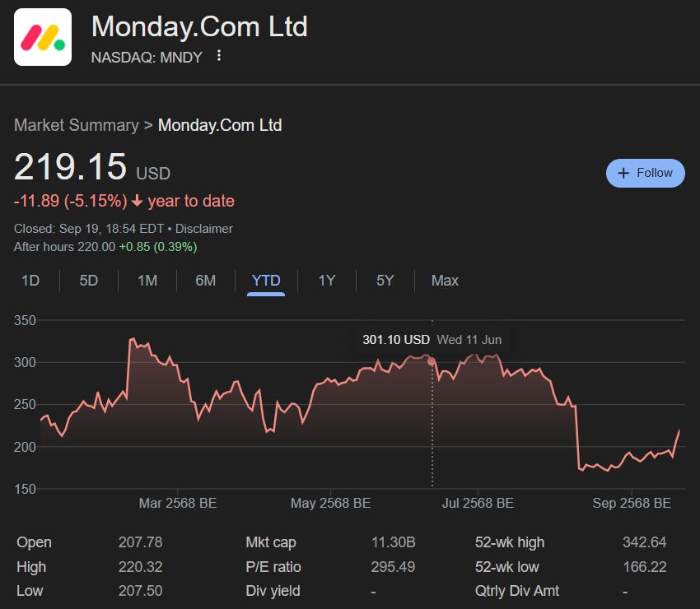
Task: Click the Sep 2568 BE axis label
Action: click(x=632, y=504)
